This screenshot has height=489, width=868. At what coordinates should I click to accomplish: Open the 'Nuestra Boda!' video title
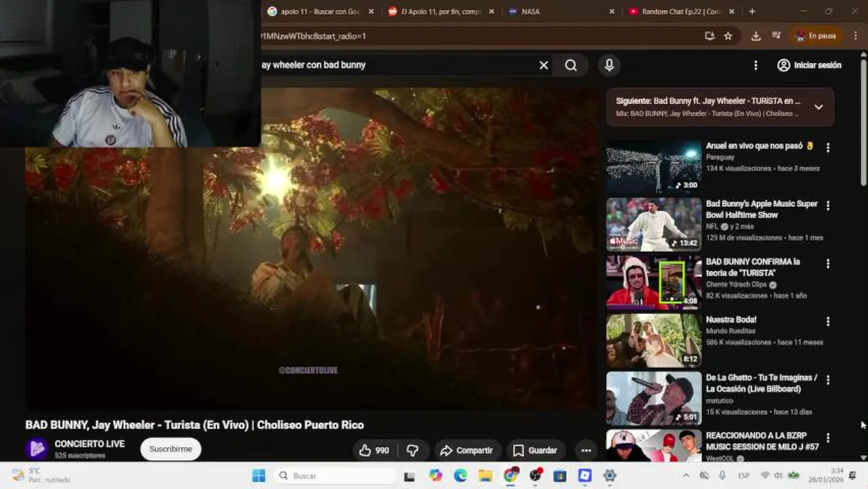coord(731,320)
